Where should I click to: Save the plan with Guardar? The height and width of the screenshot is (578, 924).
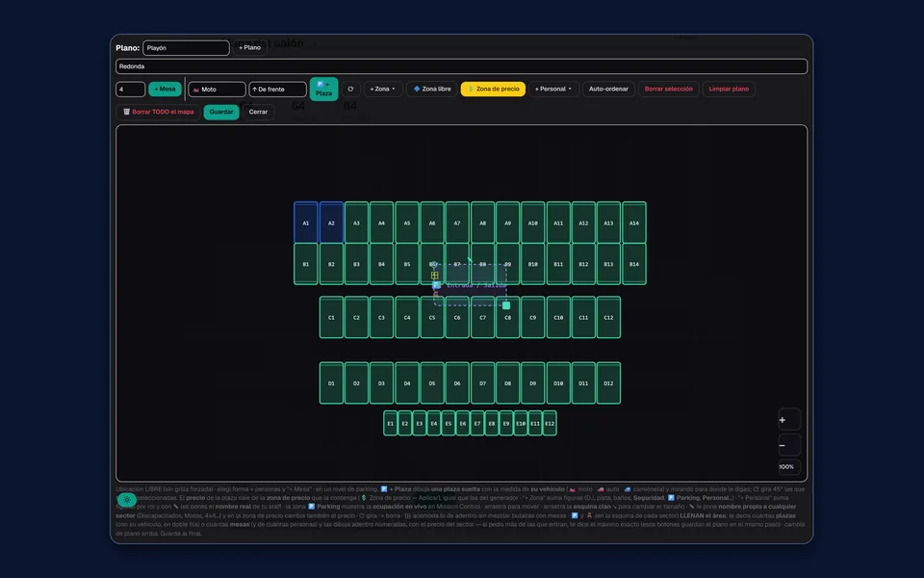point(221,112)
